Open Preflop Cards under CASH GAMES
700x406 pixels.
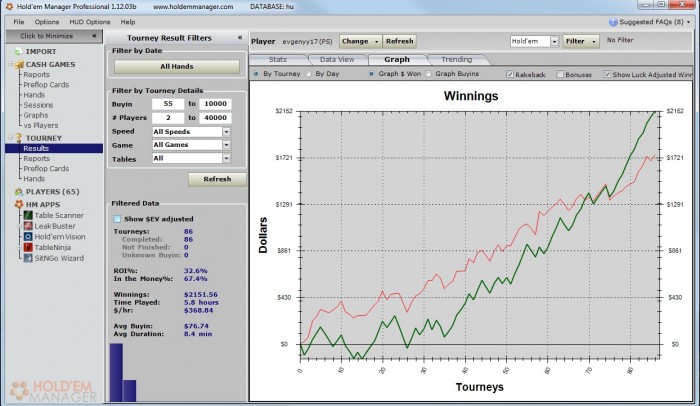click(46, 85)
